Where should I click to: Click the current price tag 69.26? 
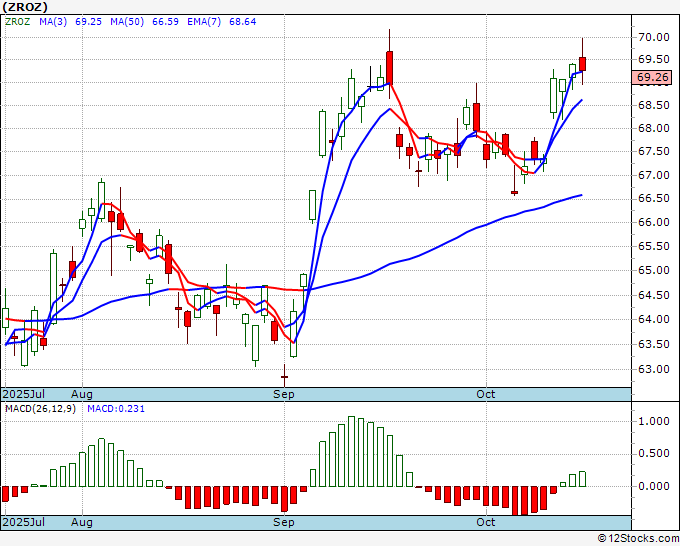pyautogui.click(x=652, y=78)
